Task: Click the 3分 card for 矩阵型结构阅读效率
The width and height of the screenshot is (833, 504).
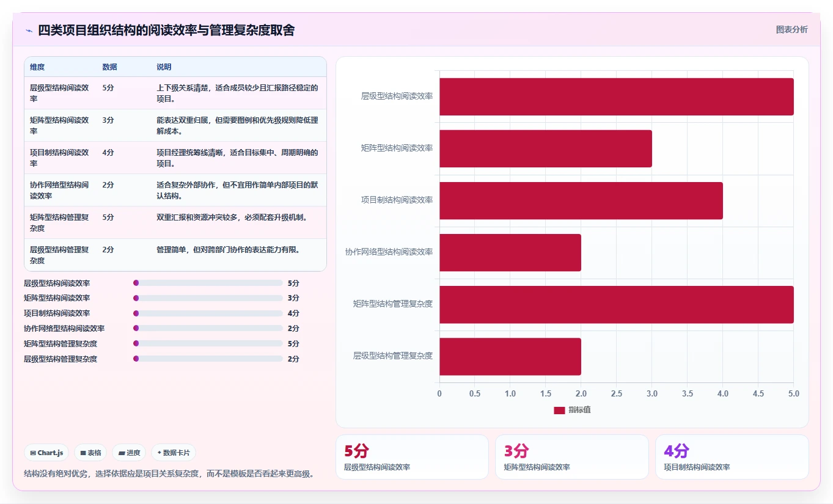Action: (571, 457)
